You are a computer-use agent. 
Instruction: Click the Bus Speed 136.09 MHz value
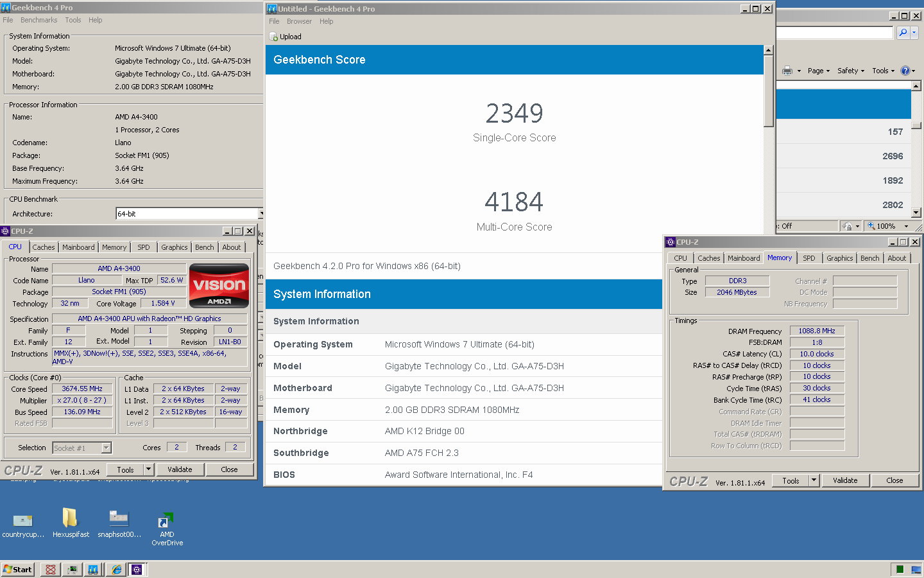point(82,412)
